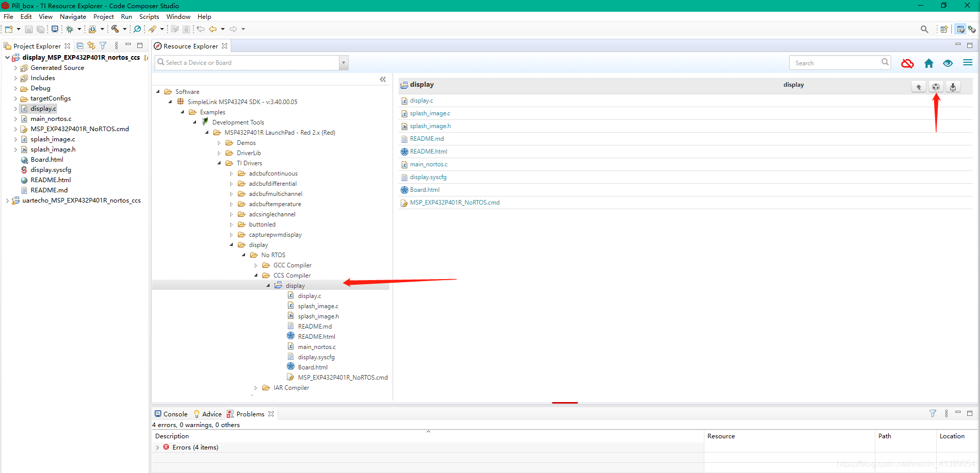Switch to the CCS Debug perspective icon

tap(972, 29)
